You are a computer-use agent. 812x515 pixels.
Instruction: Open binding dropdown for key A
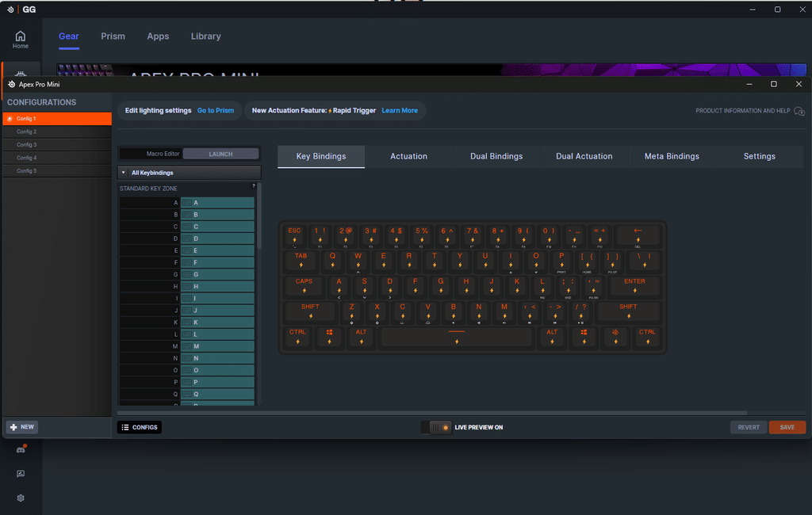217,203
